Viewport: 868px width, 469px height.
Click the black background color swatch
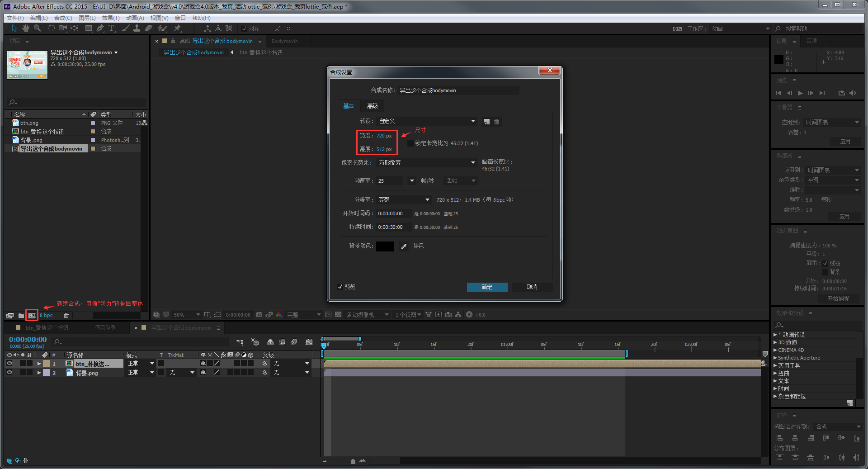[385, 246]
